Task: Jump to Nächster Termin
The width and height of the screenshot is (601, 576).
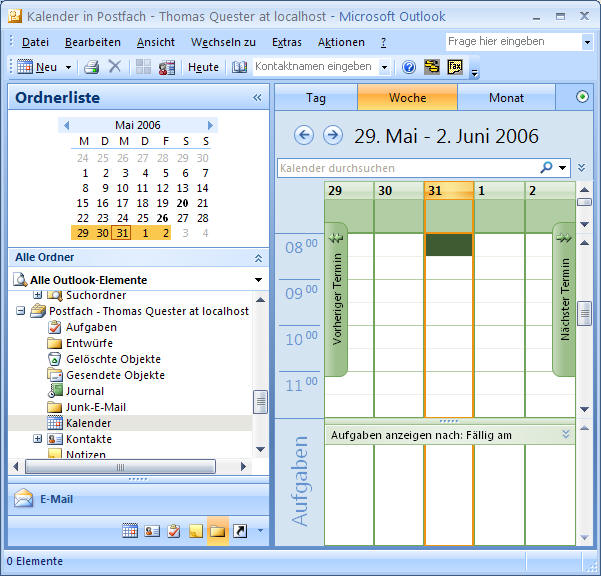Action: pyautogui.click(x=564, y=299)
